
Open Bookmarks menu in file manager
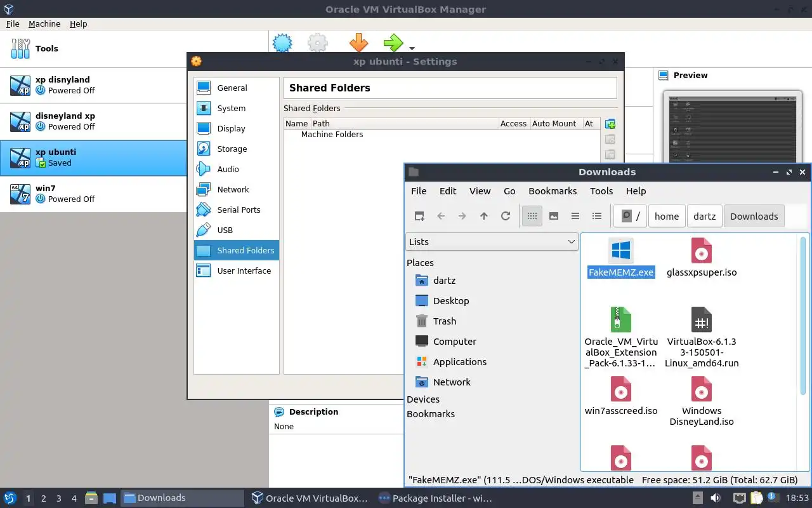pos(553,190)
